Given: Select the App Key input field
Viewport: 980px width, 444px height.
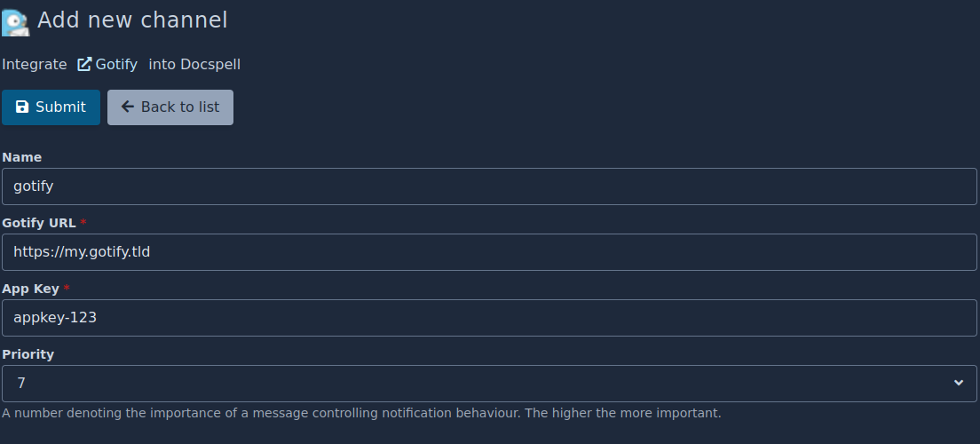Looking at the screenshot, I should pos(489,318).
